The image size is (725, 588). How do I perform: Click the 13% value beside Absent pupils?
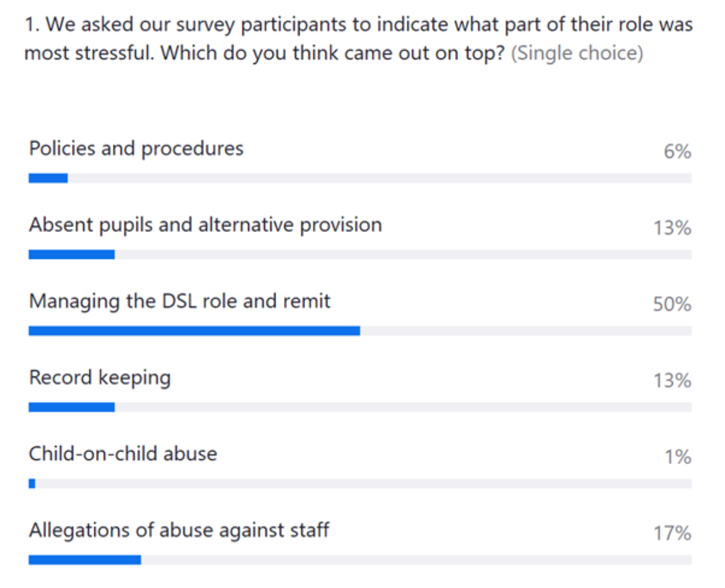click(672, 228)
